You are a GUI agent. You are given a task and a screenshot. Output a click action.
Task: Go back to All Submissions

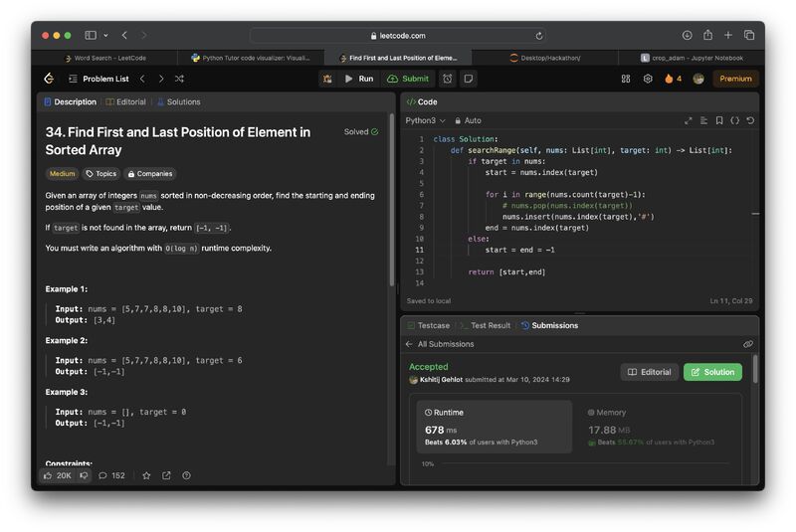(x=440, y=344)
